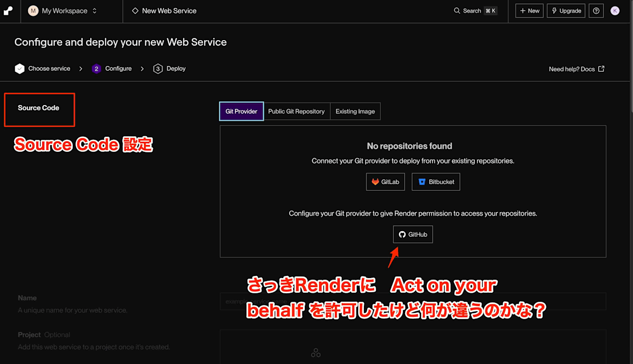This screenshot has width=633, height=364.
Task: Click the workspace avatar letter M
Action: (x=33, y=11)
